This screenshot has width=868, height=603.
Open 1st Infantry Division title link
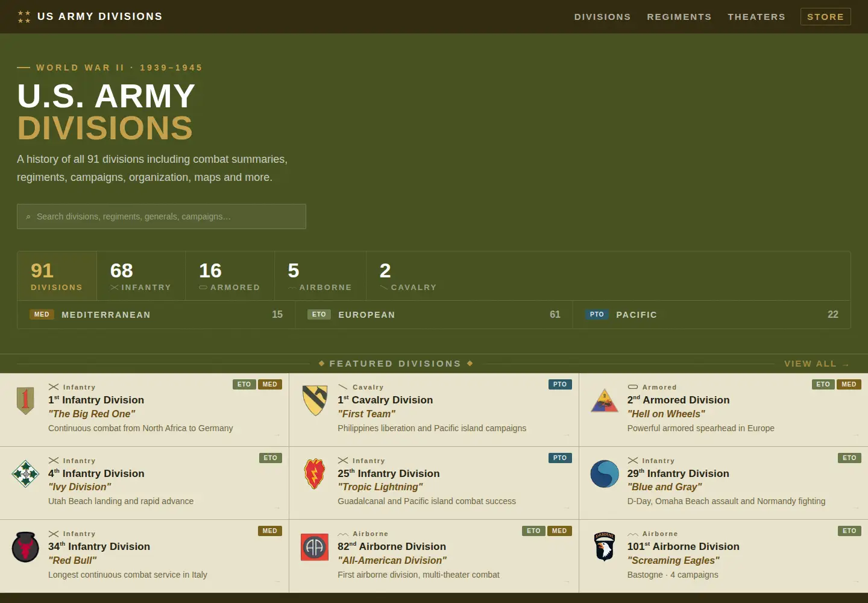[96, 400]
